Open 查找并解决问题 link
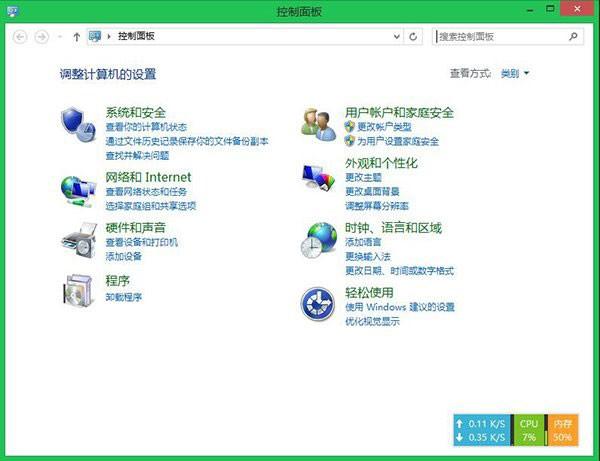600x461 pixels. coord(137,155)
